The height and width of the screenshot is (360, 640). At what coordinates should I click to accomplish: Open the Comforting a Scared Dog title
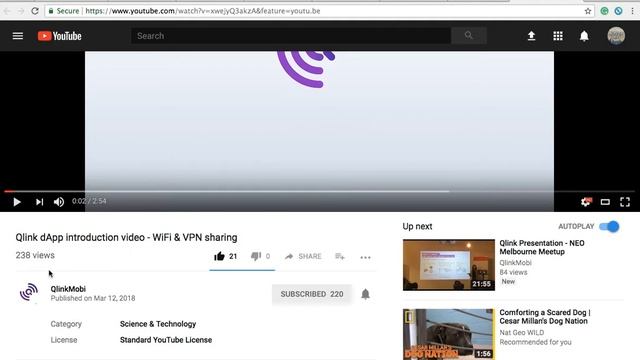(x=545, y=317)
